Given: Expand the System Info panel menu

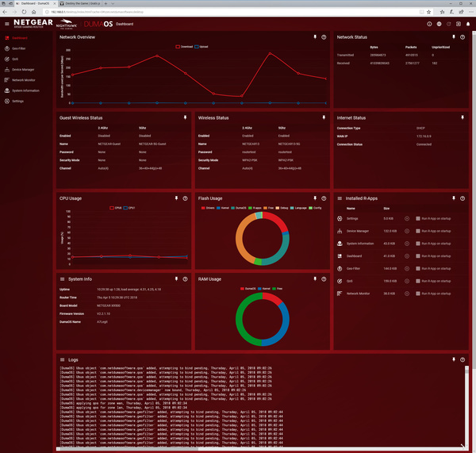Looking at the screenshot, I should point(62,279).
